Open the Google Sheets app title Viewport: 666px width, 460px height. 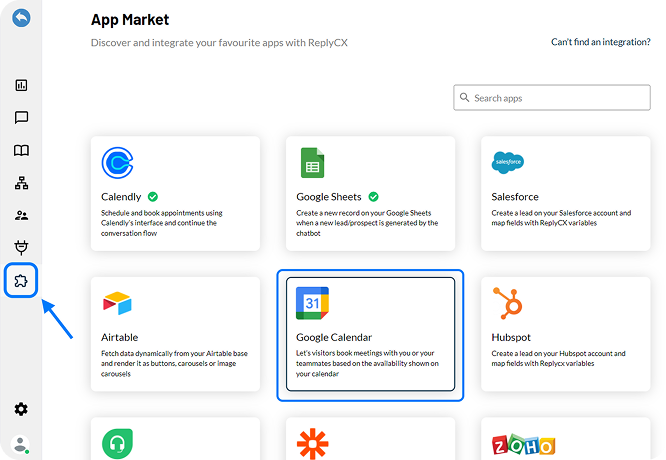click(329, 197)
